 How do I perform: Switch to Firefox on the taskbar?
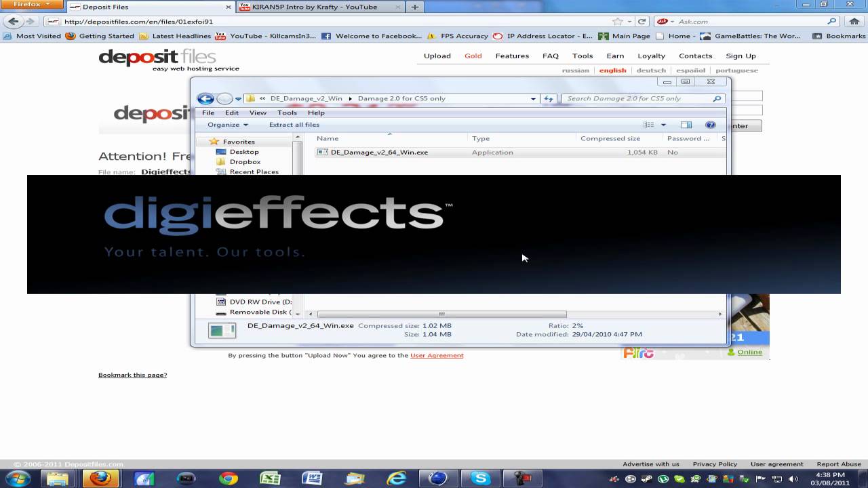coord(100,479)
